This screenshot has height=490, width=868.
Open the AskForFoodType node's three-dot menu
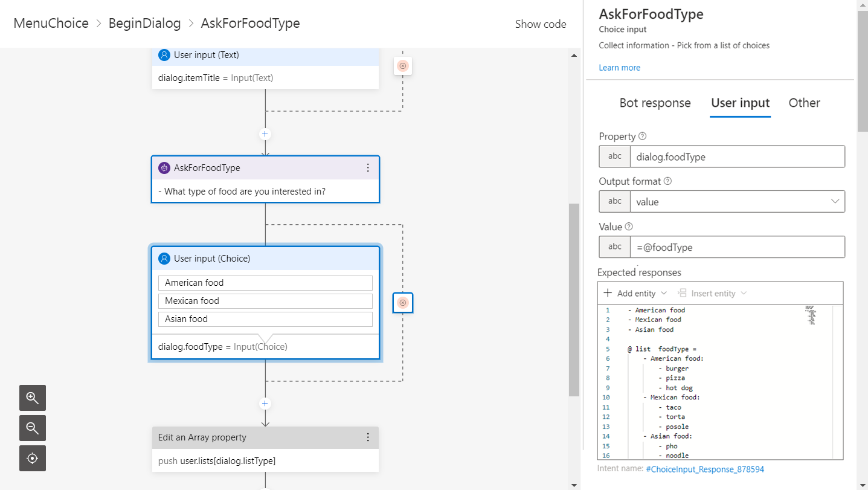(368, 168)
